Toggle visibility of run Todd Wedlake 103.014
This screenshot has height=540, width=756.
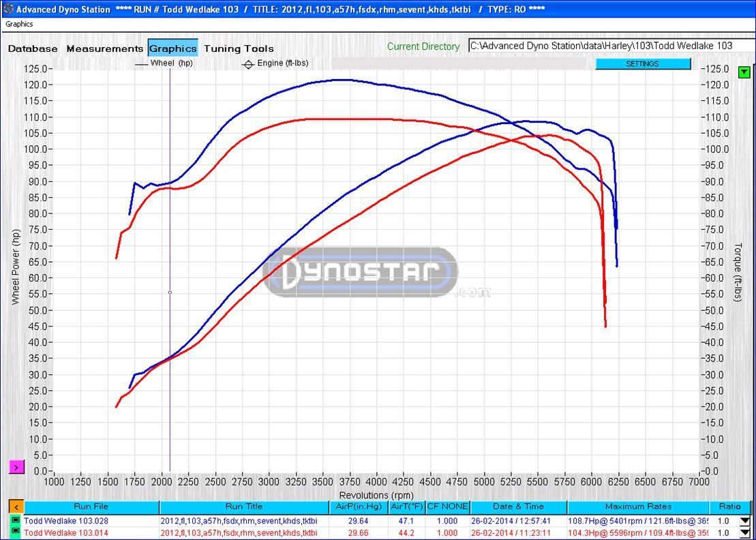point(15,532)
